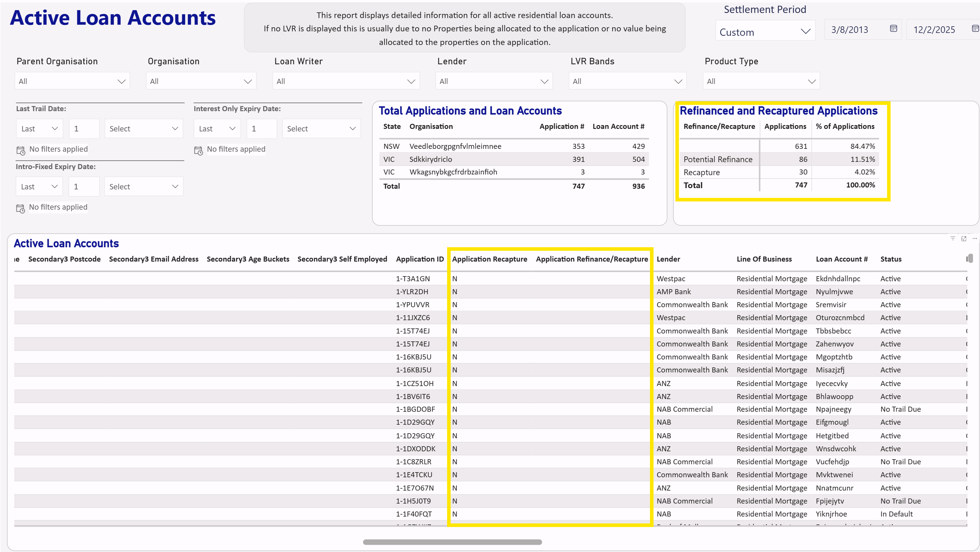Sort by the Lender column header
Screen dimensions: 980x552
point(668,259)
